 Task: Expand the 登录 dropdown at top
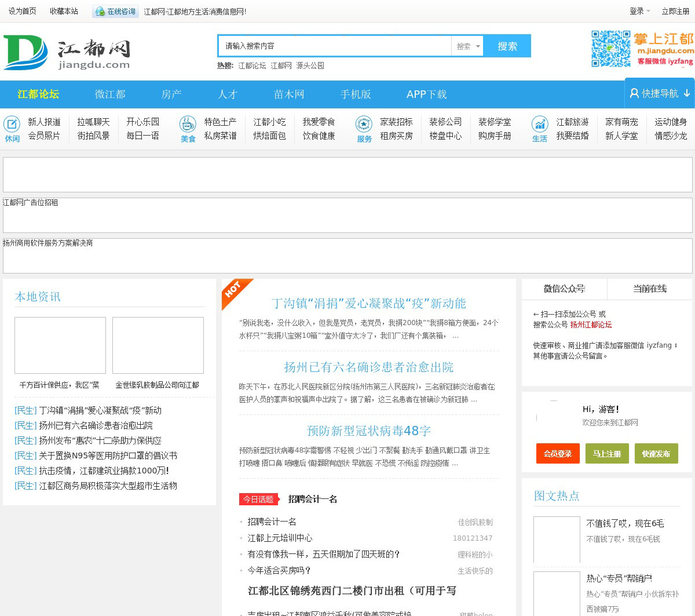coord(640,11)
